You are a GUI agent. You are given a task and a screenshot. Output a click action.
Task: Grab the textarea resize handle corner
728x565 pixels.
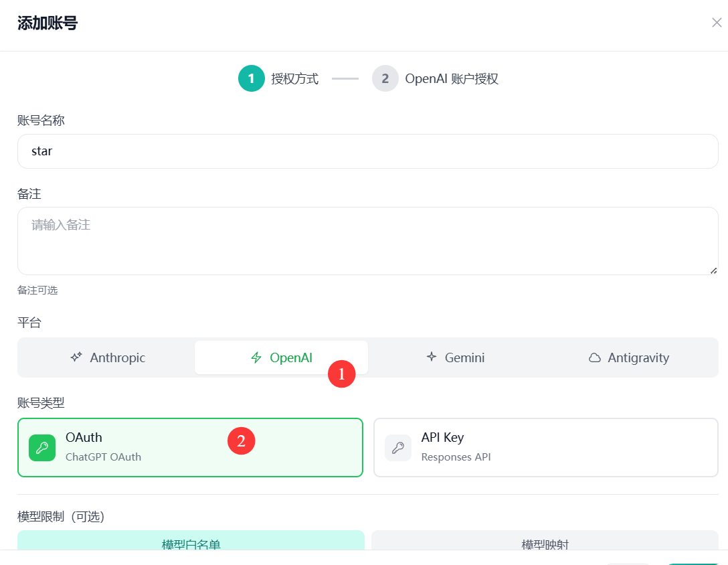point(713,270)
